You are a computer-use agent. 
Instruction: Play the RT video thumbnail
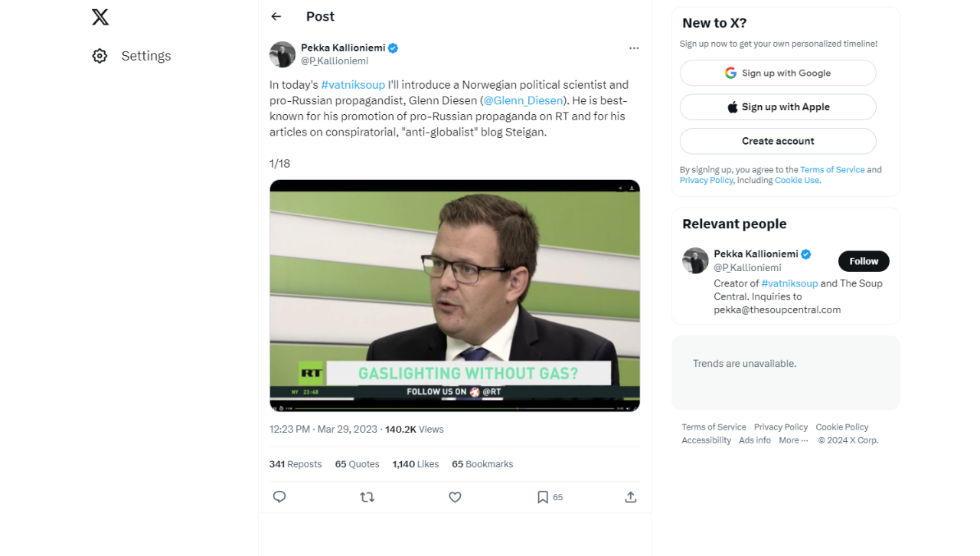(455, 295)
